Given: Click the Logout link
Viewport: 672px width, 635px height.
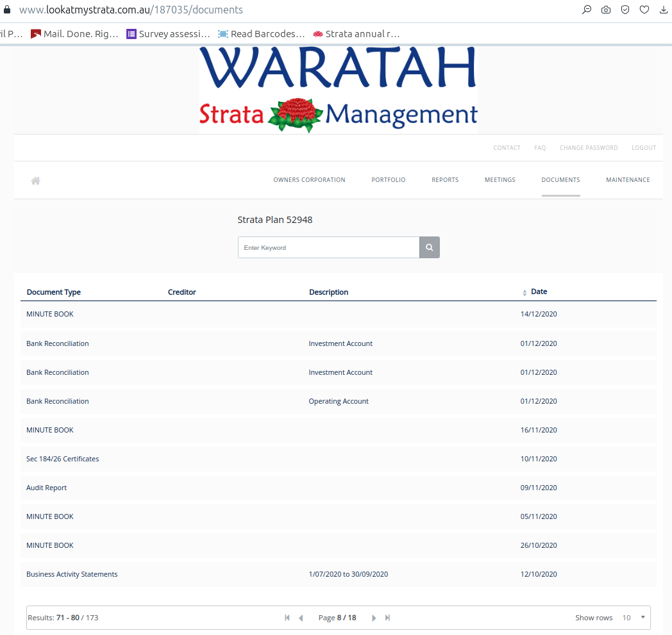Looking at the screenshot, I should (643, 148).
